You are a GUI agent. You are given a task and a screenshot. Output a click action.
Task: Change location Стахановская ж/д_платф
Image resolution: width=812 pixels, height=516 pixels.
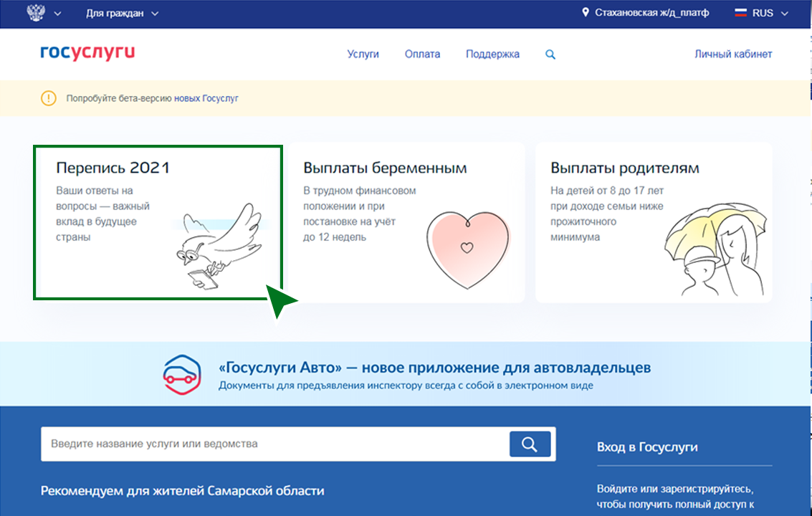651,12
